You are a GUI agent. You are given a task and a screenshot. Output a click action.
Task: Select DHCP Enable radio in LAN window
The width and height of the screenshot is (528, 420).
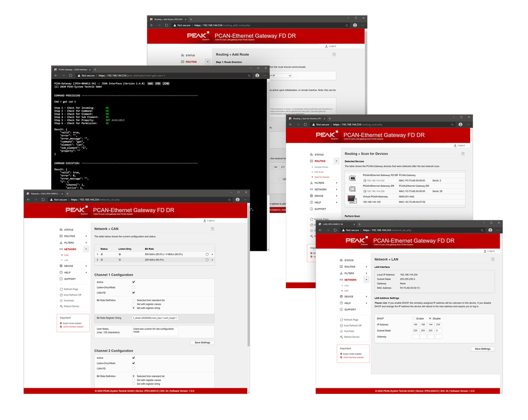(x=414, y=318)
